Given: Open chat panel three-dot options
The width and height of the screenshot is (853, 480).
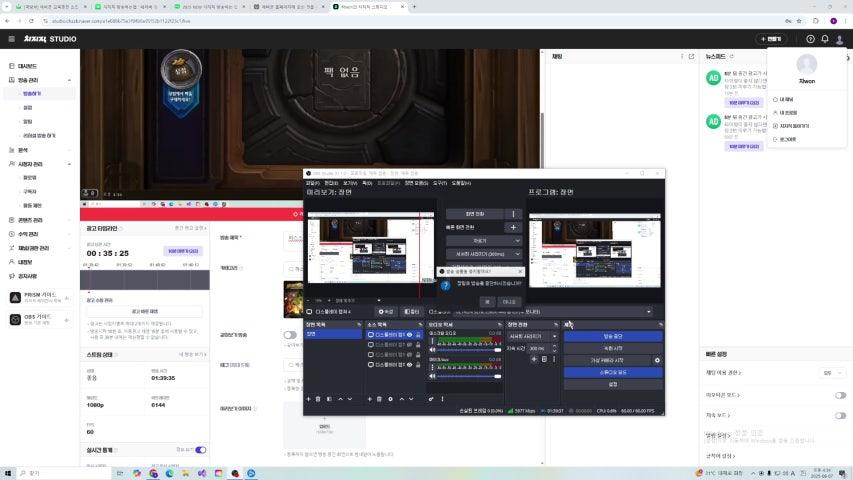Looking at the screenshot, I should pyautogui.click(x=682, y=57).
